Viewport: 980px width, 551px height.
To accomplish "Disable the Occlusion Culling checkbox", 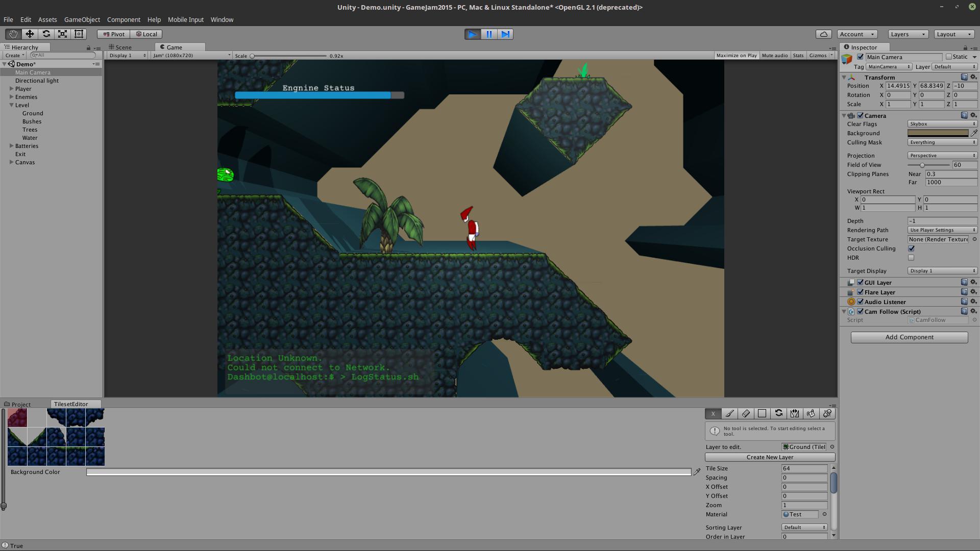I will (911, 248).
